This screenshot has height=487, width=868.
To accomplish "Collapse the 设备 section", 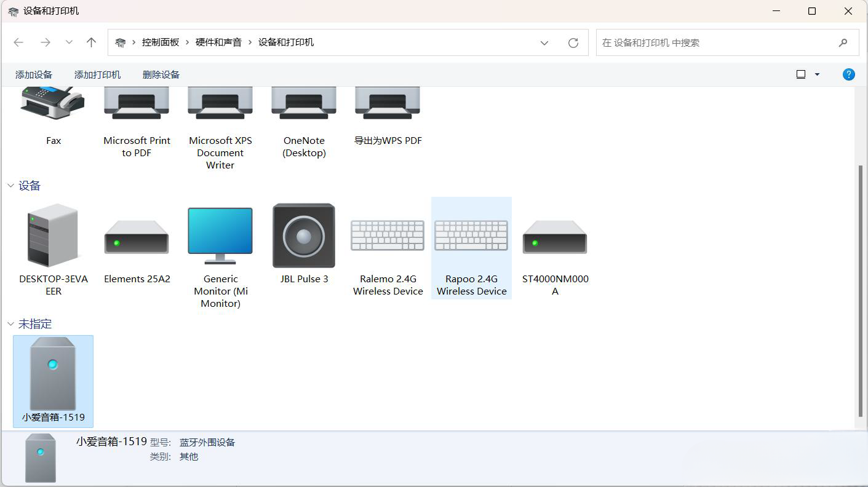I will 10,185.
